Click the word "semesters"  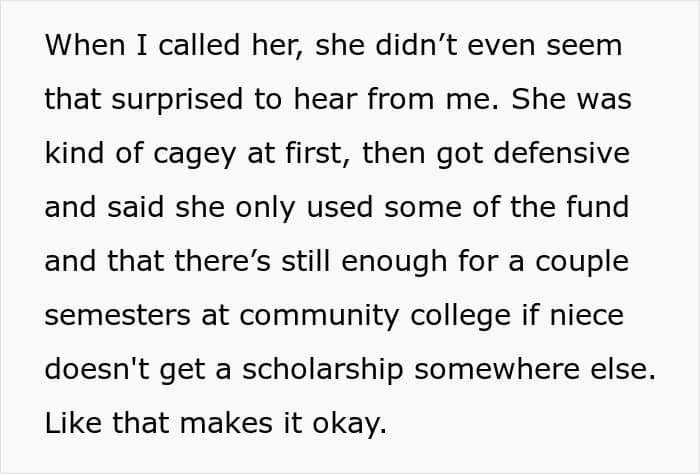[118, 316]
